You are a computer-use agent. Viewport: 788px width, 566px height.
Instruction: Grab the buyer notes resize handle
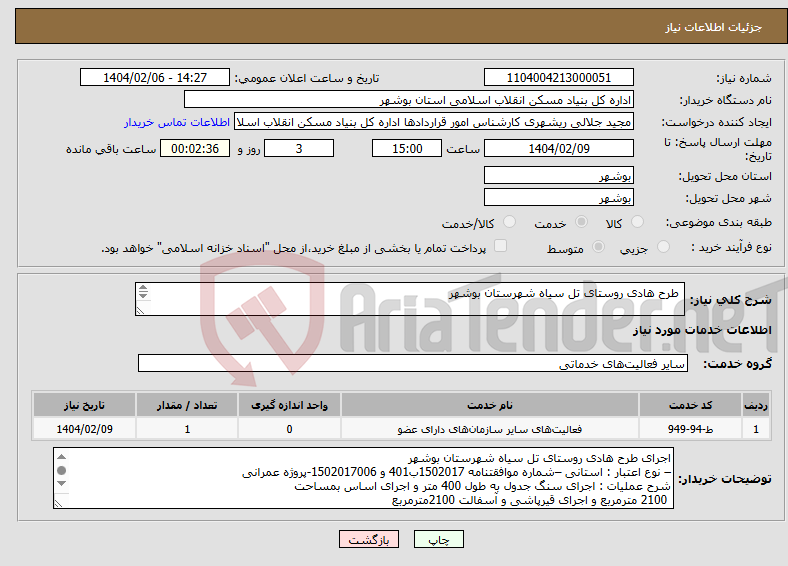(58, 503)
